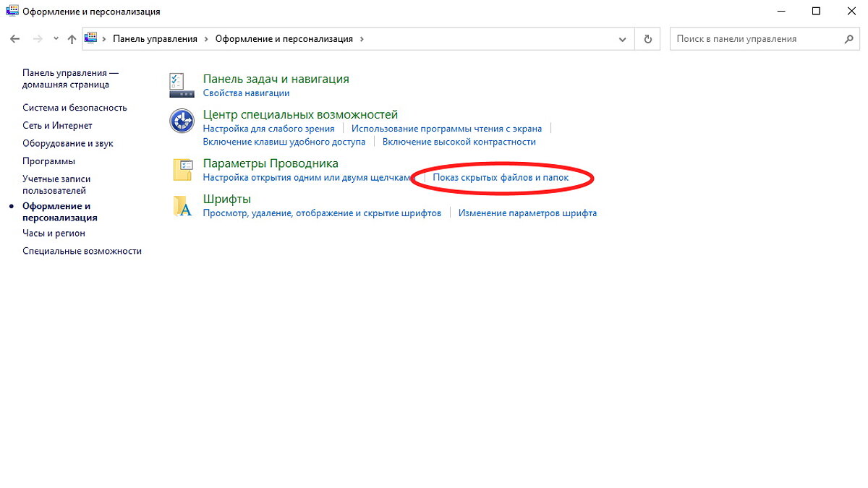Image resolution: width=868 pixels, height=488 pixels.
Task: Click the search magnifier icon
Action: (851, 39)
